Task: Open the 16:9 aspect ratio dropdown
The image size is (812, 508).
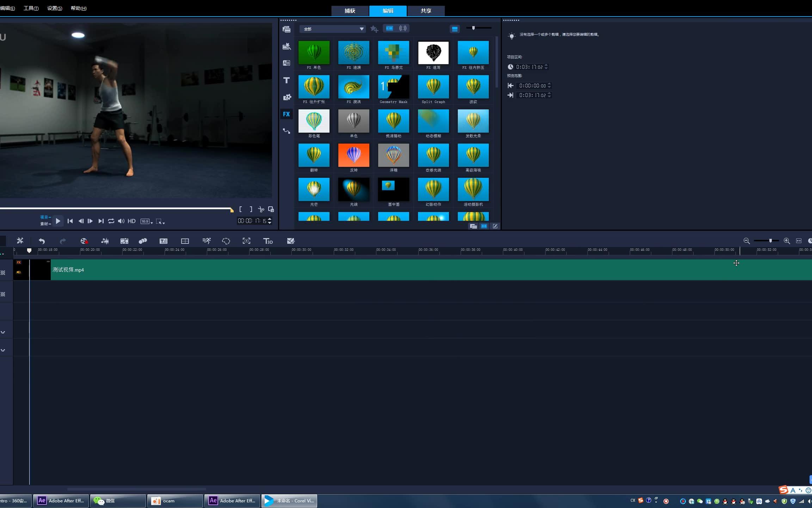Action: pyautogui.click(x=147, y=222)
